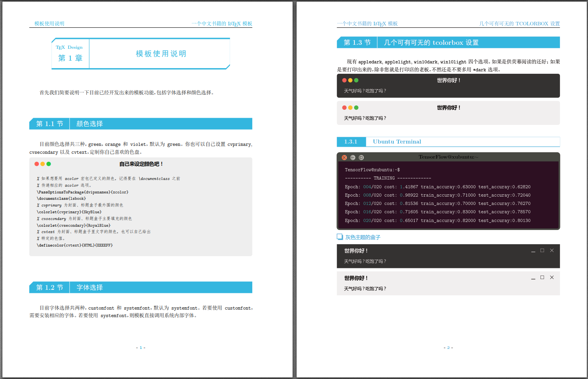The height and width of the screenshot is (379, 588).
Task: Click 一个中文书籍的 LaTeX 模板 in the page 1 header
Action: tap(222, 23)
